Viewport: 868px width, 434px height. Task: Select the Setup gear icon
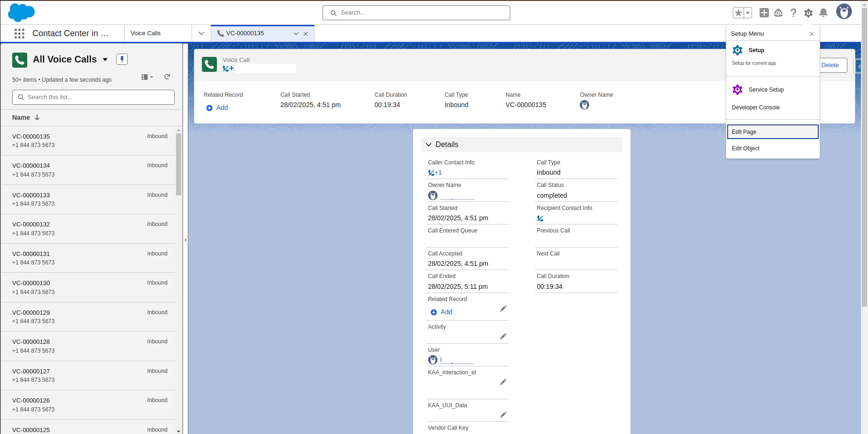pyautogui.click(x=808, y=13)
